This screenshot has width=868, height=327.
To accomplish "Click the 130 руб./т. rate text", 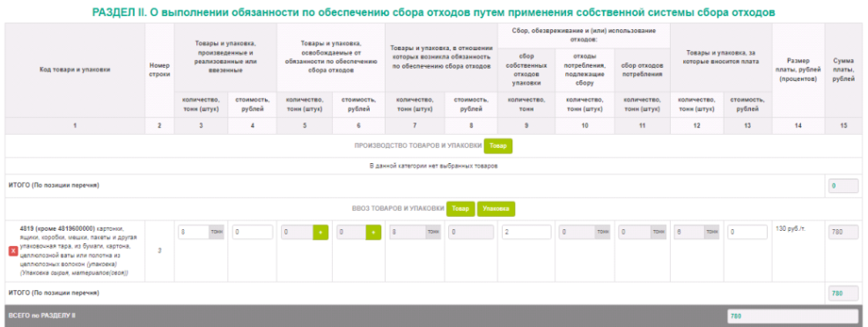I will (790, 228).
